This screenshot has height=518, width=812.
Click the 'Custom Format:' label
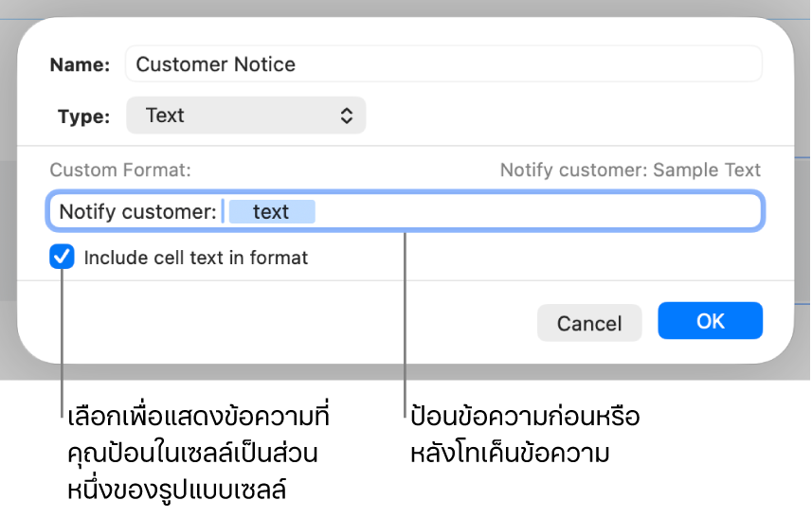(120, 170)
